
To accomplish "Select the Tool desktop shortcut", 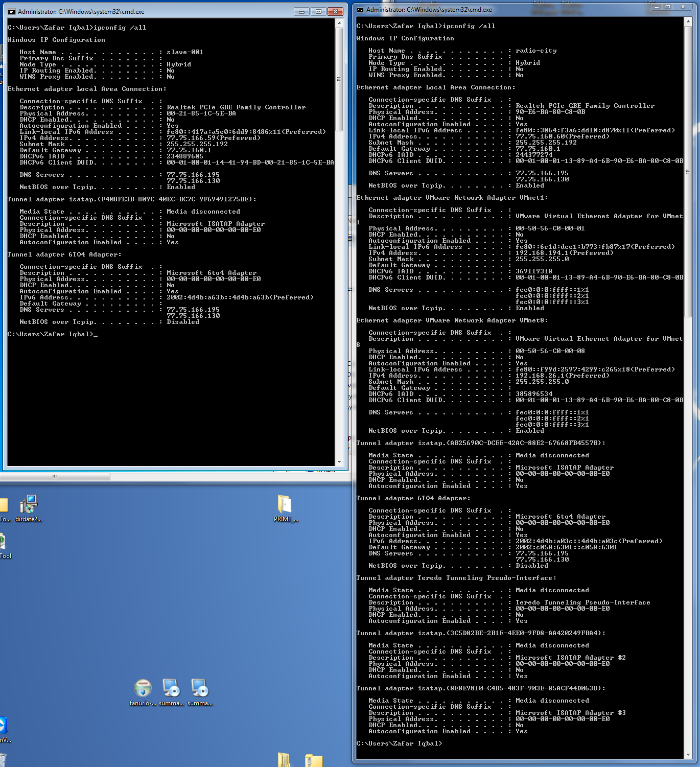I will (x=3, y=543).
